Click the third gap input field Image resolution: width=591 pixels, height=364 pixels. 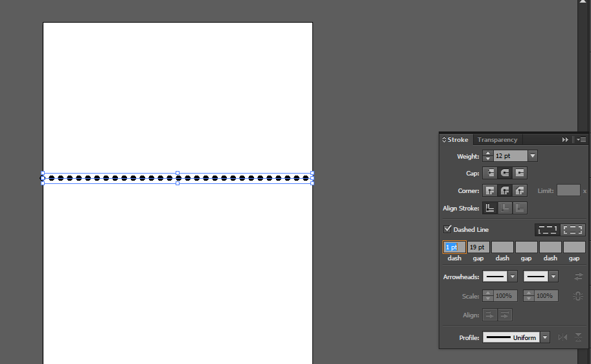coord(574,247)
